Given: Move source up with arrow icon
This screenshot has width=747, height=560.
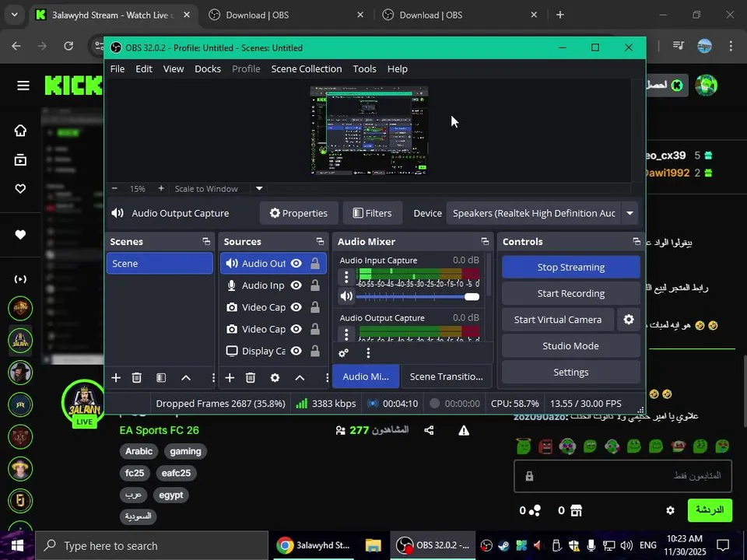Looking at the screenshot, I should 300,378.
